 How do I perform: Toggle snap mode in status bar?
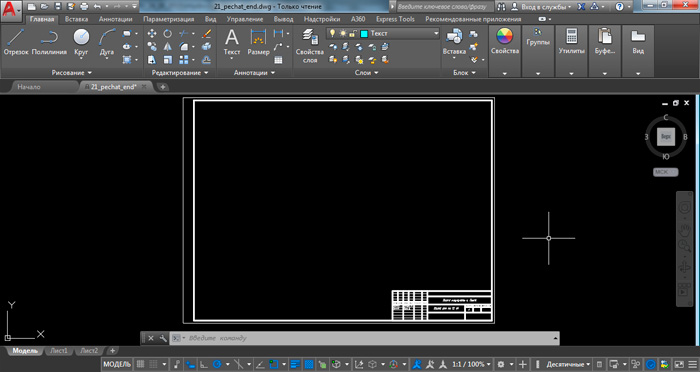(x=153, y=364)
